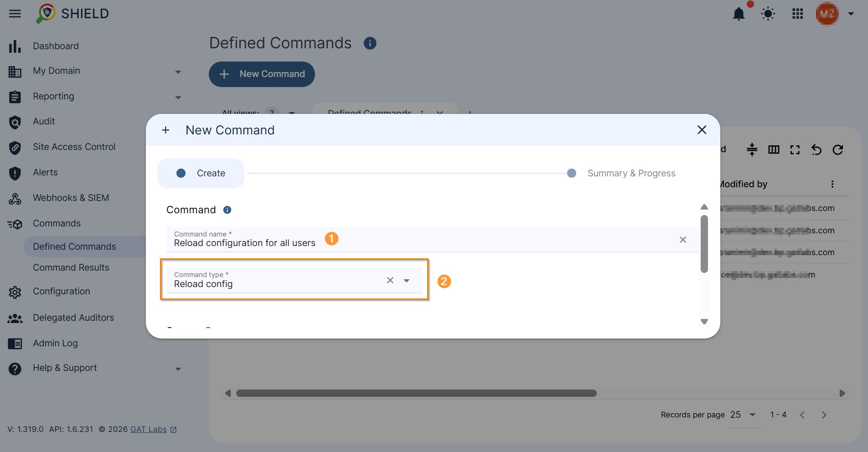Viewport: 868px width, 452px height.
Task: Click the fullscreen table view icon
Action: click(x=795, y=149)
